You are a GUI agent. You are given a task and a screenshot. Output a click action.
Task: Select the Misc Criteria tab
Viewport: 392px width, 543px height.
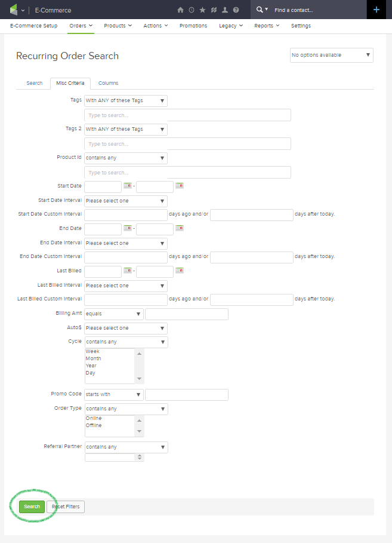[70, 84]
